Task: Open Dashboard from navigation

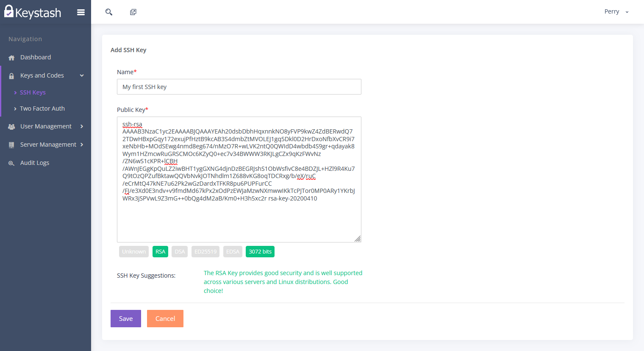Action: click(x=36, y=57)
